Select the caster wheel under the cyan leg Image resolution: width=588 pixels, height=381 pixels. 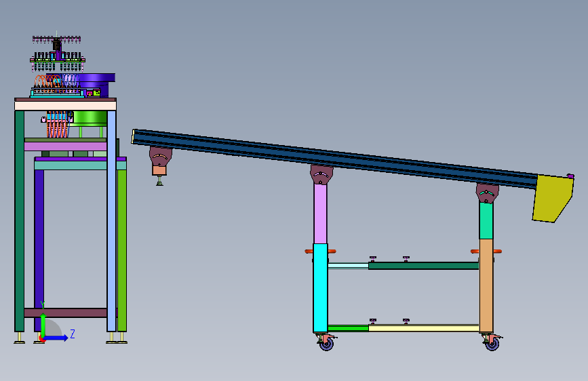coord(327,343)
